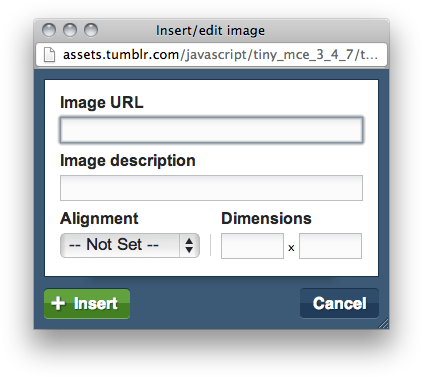This screenshot has width=422, height=377.
Task: Click the up/down arrows on Alignment selector
Action: (x=189, y=245)
